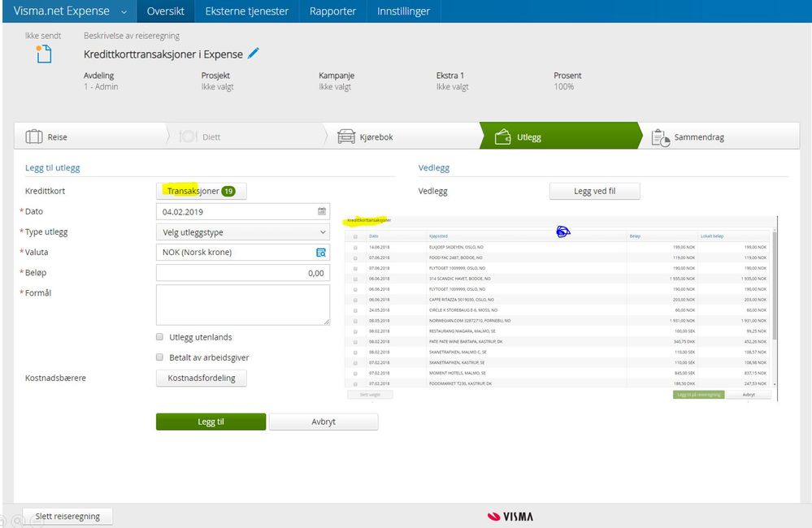This screenshot has width=812, height=528.
Task: Click Ikke valgt under Ekstra 1
Action: [x=453, y=86]
